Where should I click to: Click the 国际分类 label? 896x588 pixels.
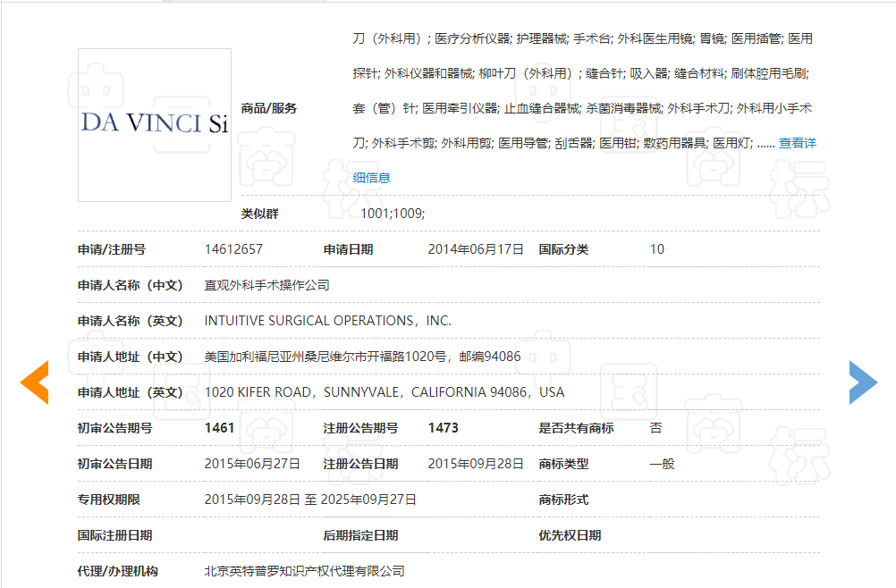[x=563, y=249]
